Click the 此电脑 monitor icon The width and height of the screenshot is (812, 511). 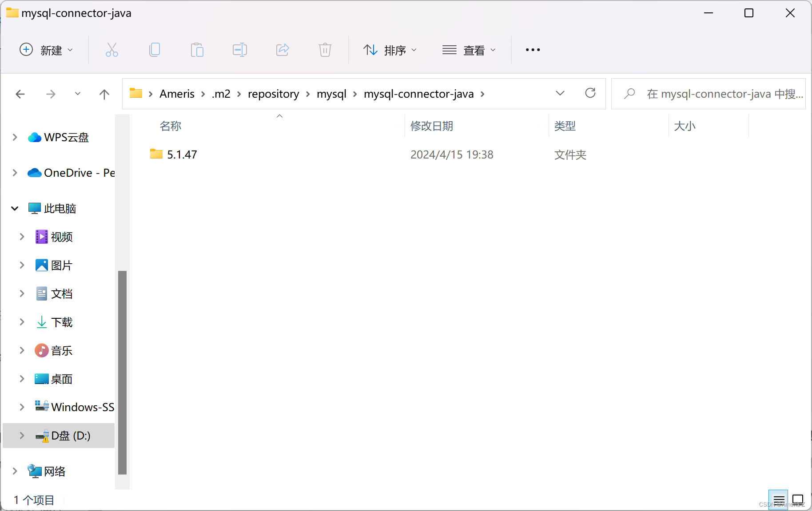(35, 208)
